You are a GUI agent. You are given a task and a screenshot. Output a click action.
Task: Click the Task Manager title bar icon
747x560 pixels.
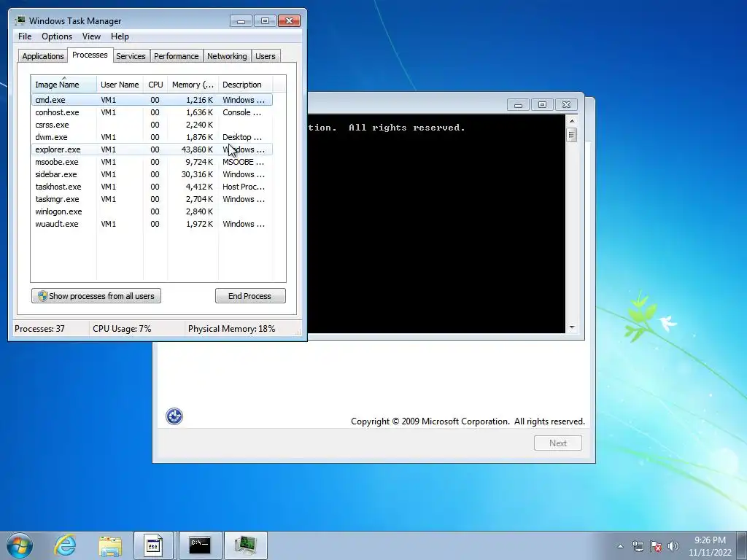point(20,20)
